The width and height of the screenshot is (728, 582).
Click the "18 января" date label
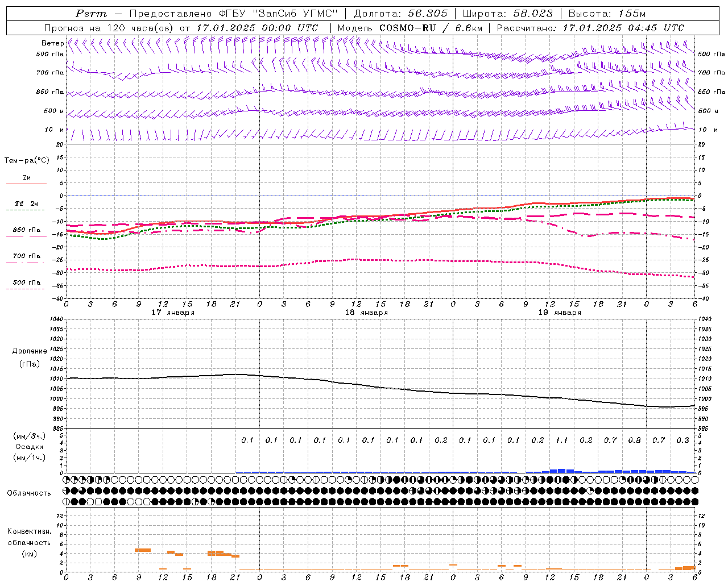pos(366,313)
